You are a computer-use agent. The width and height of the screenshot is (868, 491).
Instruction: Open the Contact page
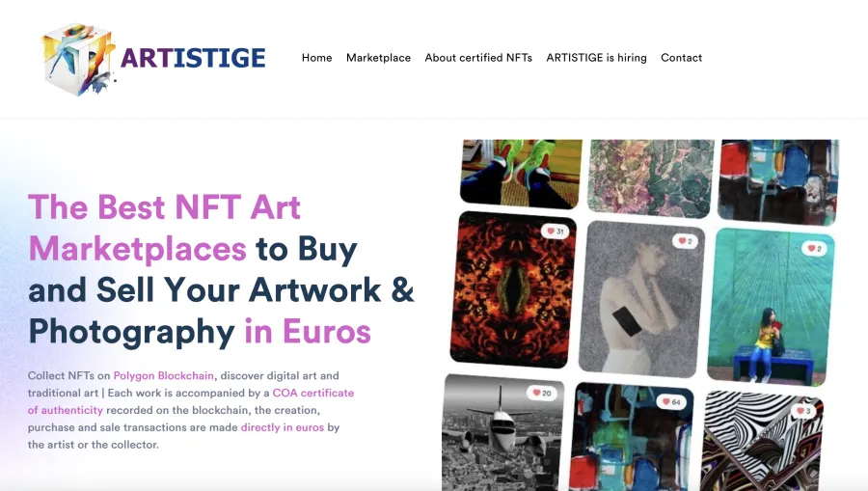pos(681,58)
